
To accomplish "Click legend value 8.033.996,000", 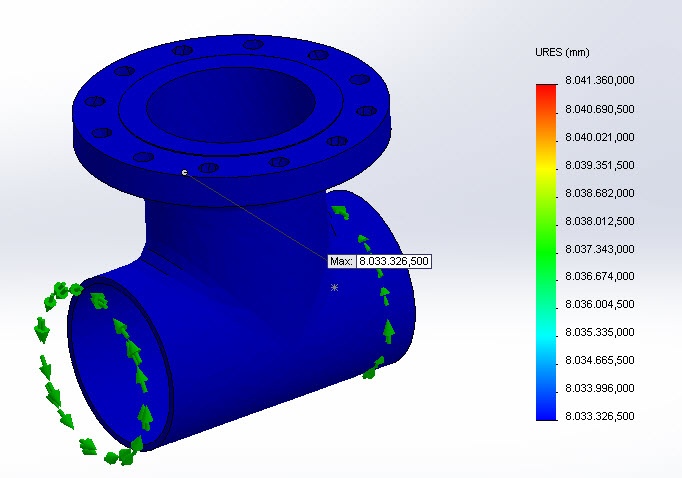I will point(600,388).
